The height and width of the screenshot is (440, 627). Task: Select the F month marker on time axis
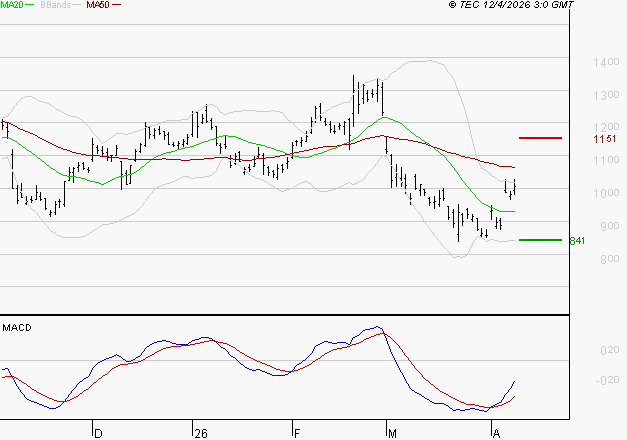297,434
